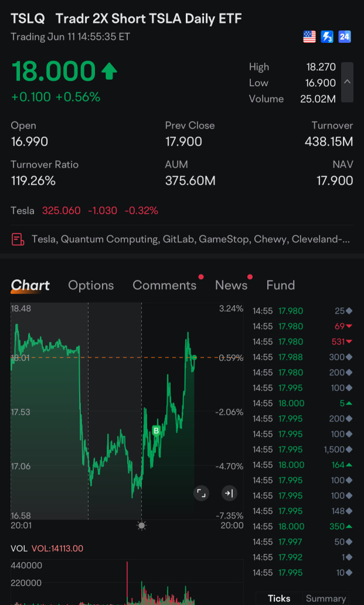Open the Tesla 325.060 underlying stock quote
The height and width of the screenshot is (605, 364).
click(84, 211)
